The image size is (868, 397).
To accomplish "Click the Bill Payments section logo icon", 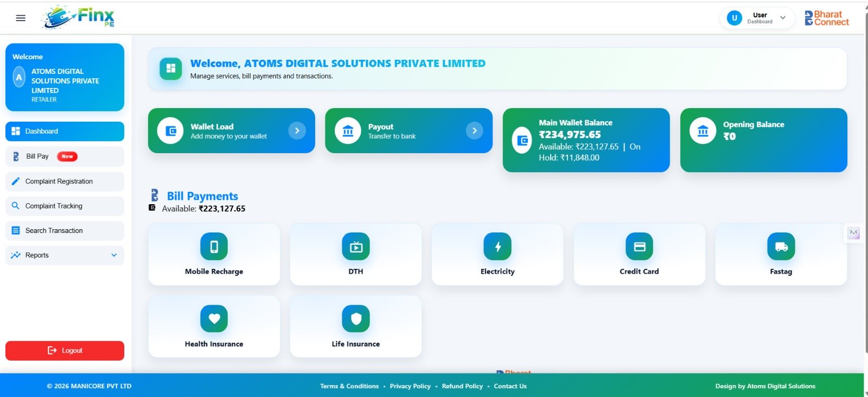I will 155,195.
